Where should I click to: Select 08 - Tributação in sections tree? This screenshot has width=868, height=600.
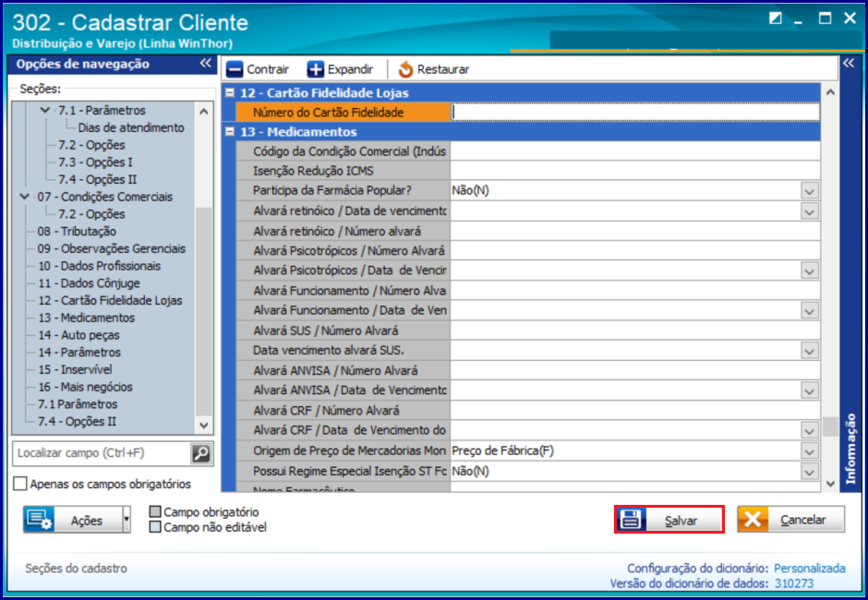(77, 232)
